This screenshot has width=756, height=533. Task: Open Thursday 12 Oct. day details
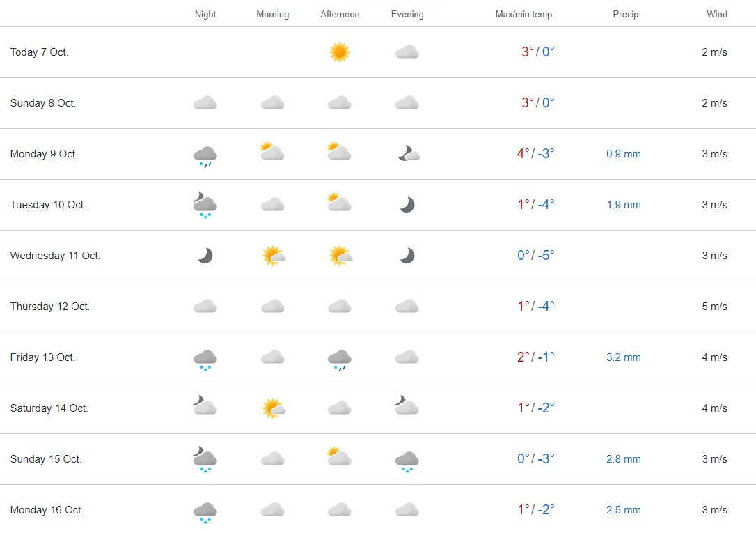pyautogui.click(x=50, y=307)
